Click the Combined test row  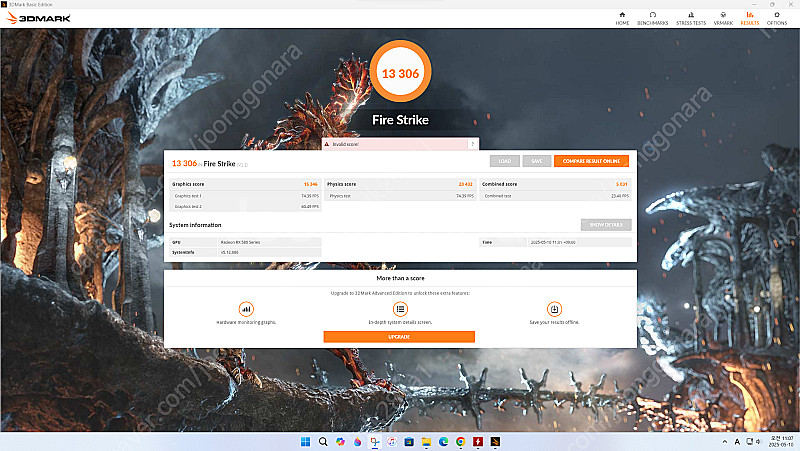click(555, 196)
